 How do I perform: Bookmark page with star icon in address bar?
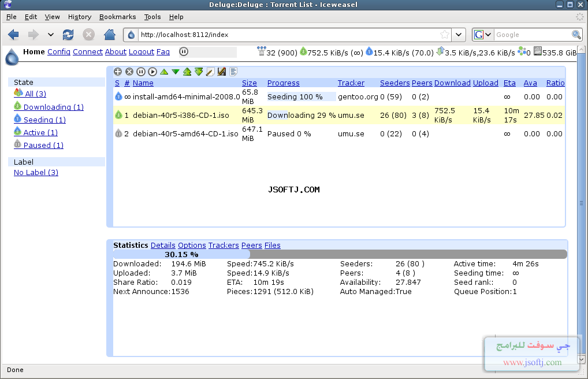click(x=445, y=35)
